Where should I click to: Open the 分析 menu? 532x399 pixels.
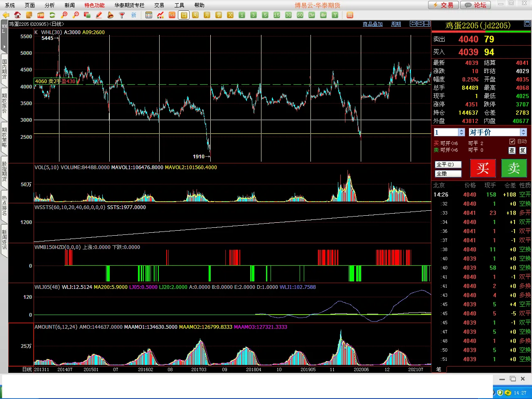(49, 5)
